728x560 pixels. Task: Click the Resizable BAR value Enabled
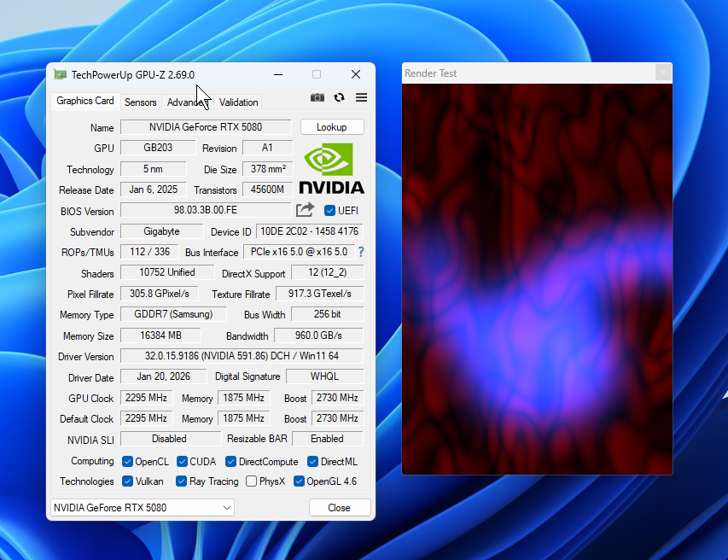click(x=328, y=438)
